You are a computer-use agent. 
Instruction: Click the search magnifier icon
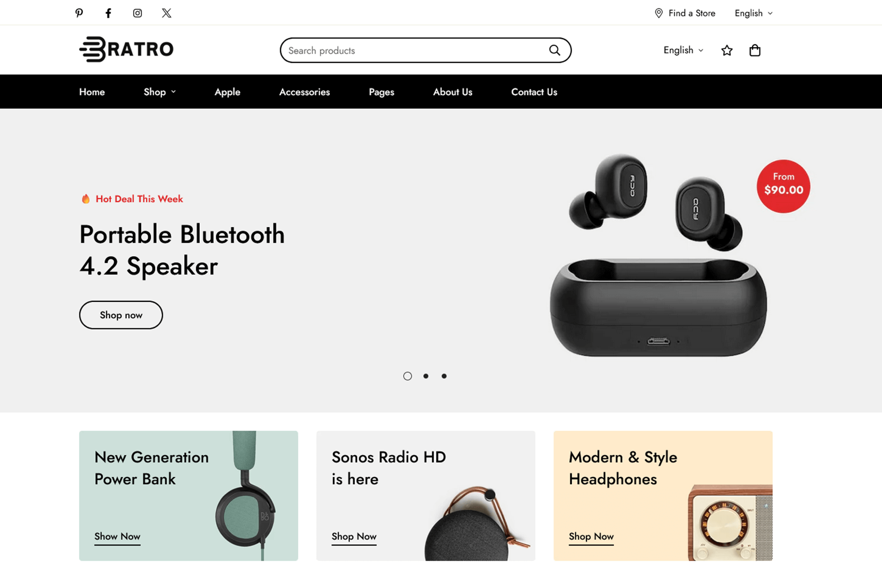pos(554,50)
